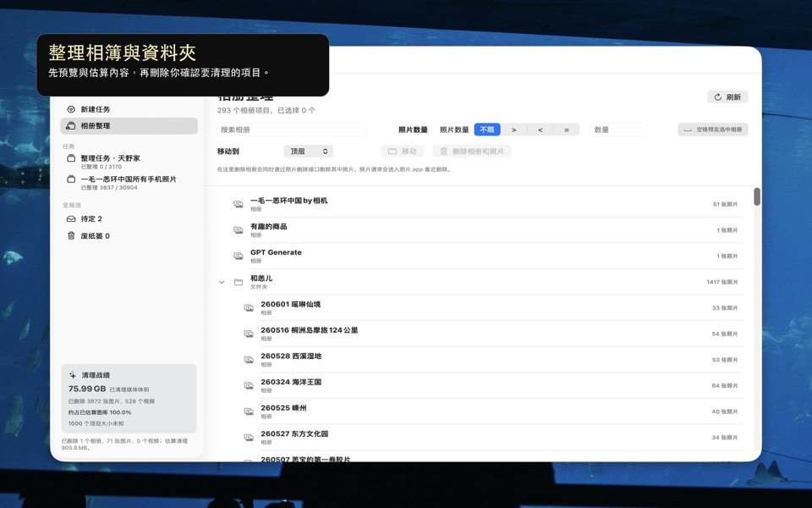Click the album icon for 260528 西溪湿地

(249, 360)
